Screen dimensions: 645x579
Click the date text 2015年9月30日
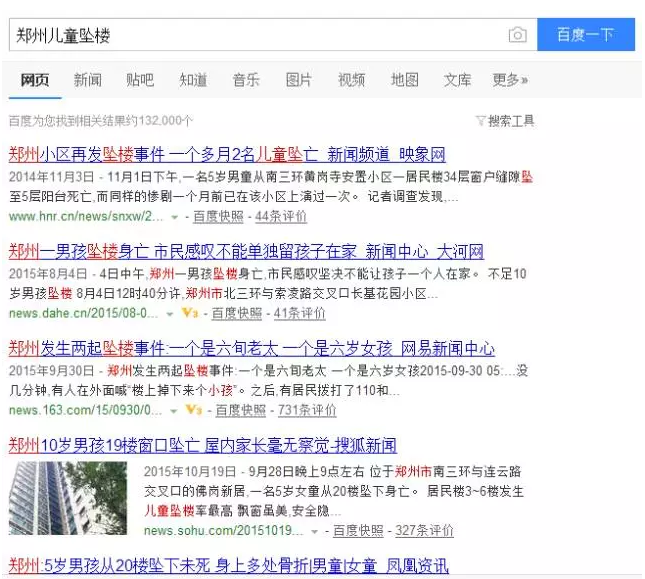click(x=51, y=371)
